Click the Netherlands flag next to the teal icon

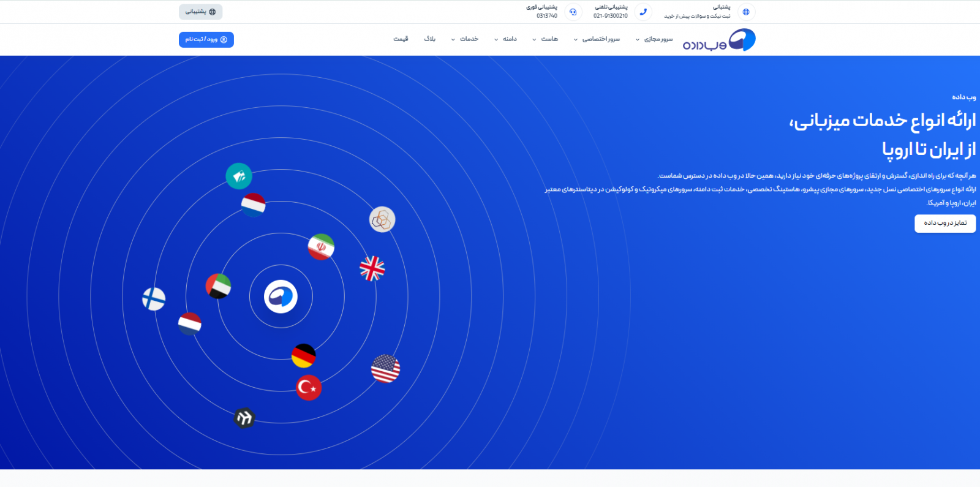tap(253, 205)
